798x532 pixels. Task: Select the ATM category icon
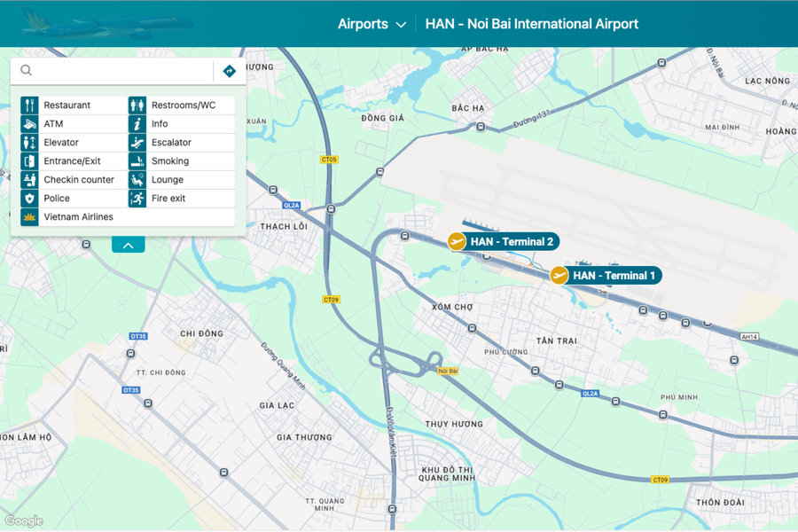point(29,124)
